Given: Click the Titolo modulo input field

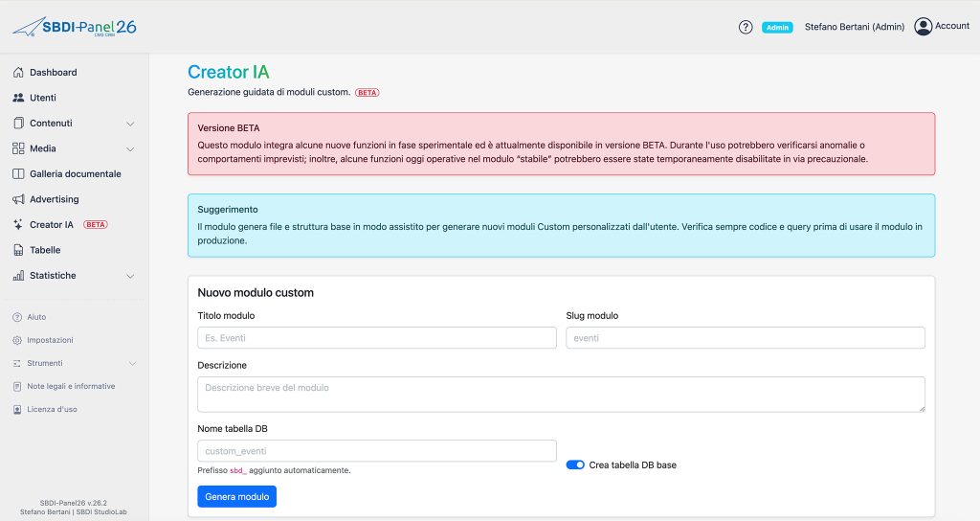Looking at the screenshot, I should pyautogui.click(x=376, y=337).
